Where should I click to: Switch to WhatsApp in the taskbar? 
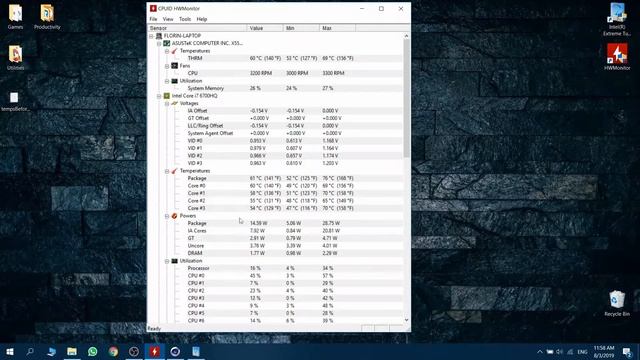click(x=93, y=351)
